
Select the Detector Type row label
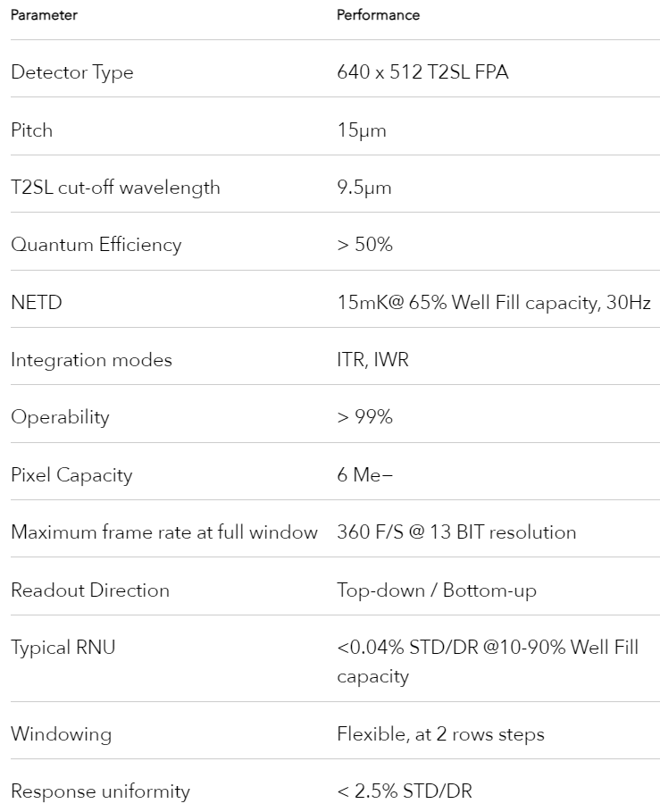(x=72, y=72)
